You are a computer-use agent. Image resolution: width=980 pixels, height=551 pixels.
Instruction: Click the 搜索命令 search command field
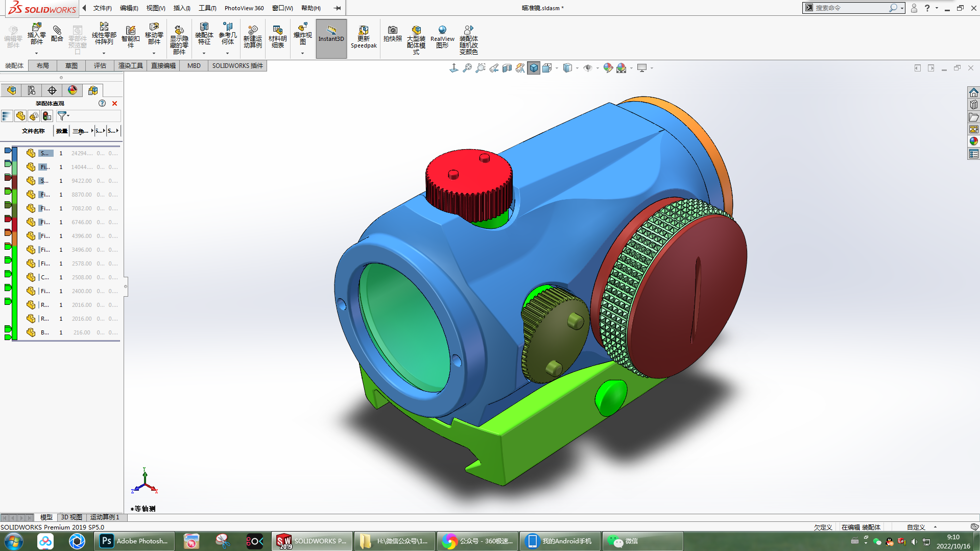(851, 8)
